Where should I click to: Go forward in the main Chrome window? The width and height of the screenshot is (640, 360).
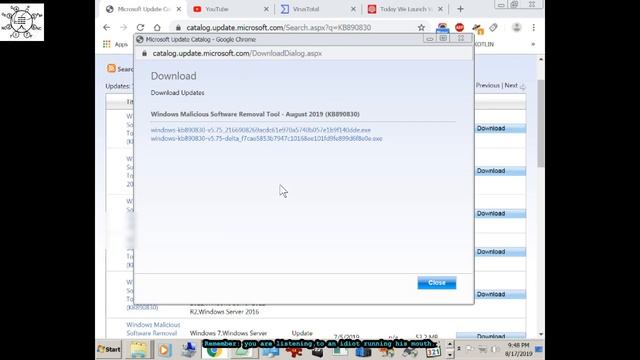pyautogui.click(x=123, y=27)
